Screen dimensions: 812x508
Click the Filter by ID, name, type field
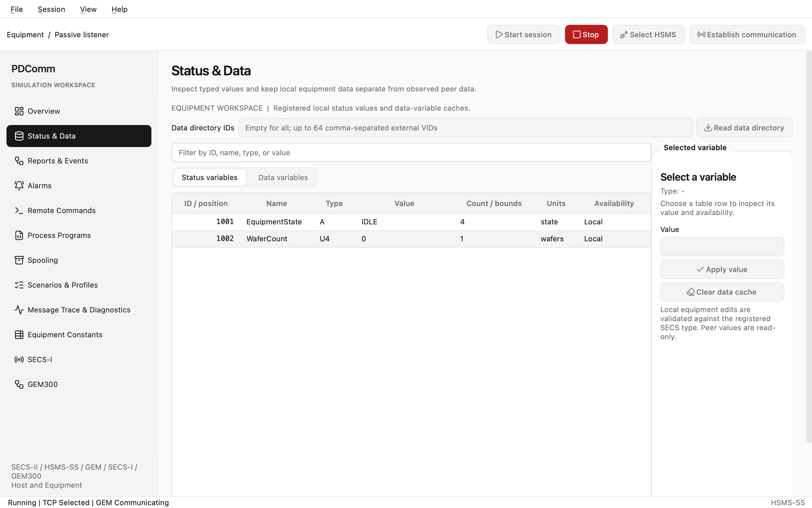411,152
